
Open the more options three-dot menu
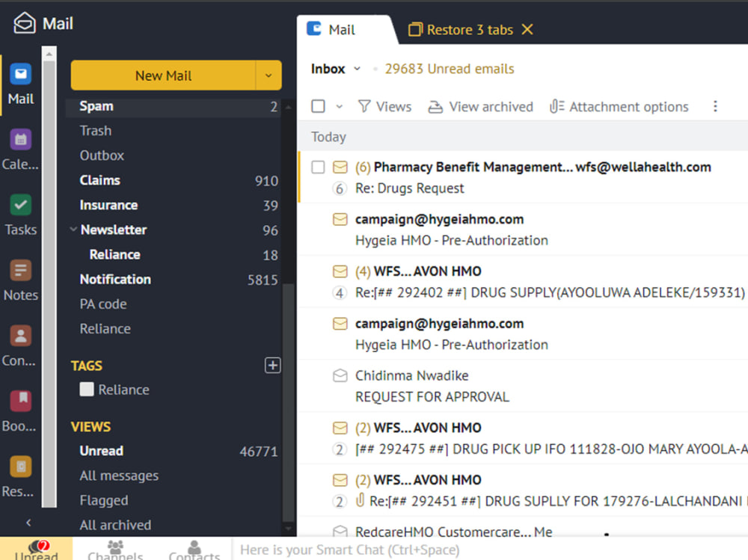tap(714, 106)
